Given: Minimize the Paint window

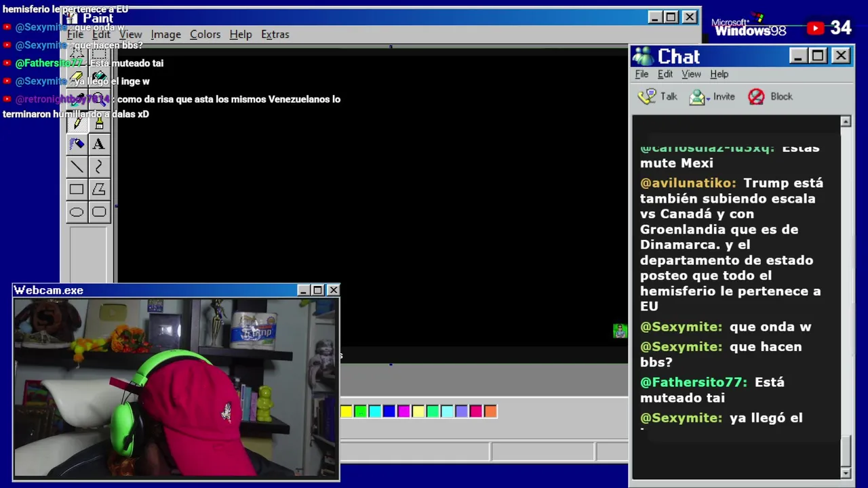Looking at the screenshot, I should (x=654, y=17).
